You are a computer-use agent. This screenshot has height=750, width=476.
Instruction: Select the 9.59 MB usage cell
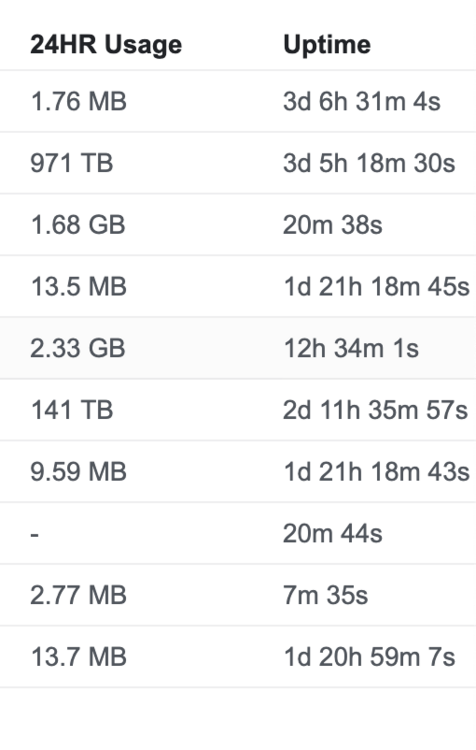[x=78, y=472]
